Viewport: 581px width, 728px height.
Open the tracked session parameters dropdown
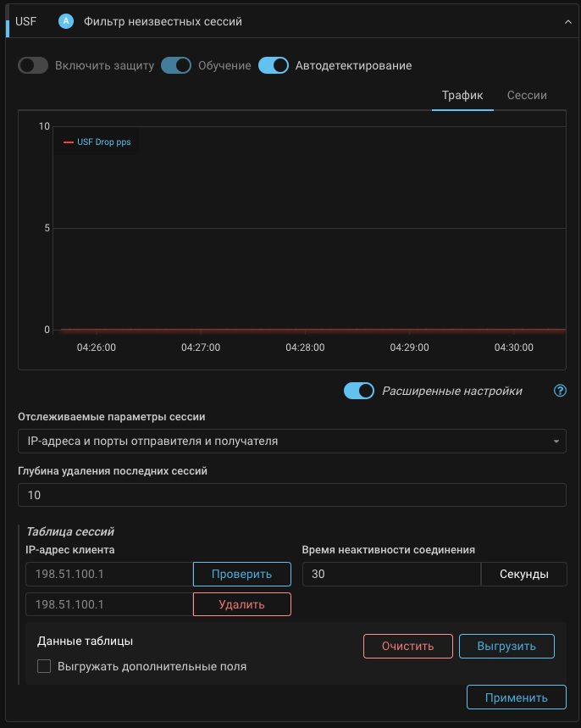(x=292, y=442)
